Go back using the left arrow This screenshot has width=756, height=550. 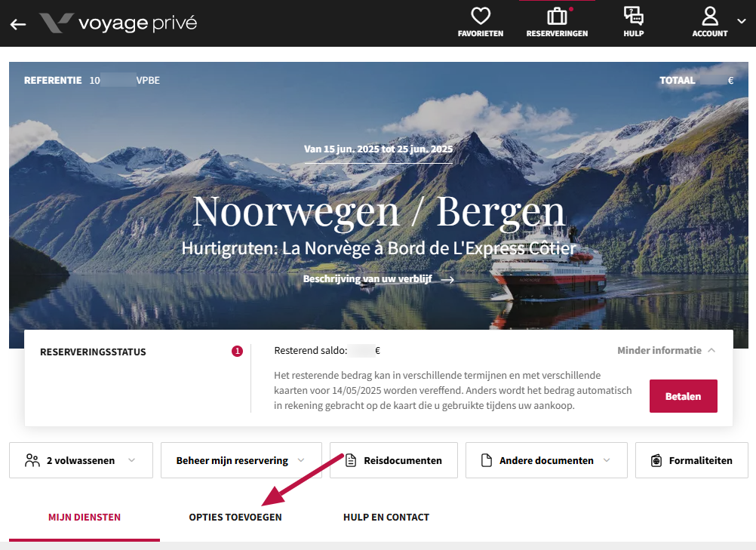tap(18, 24)
